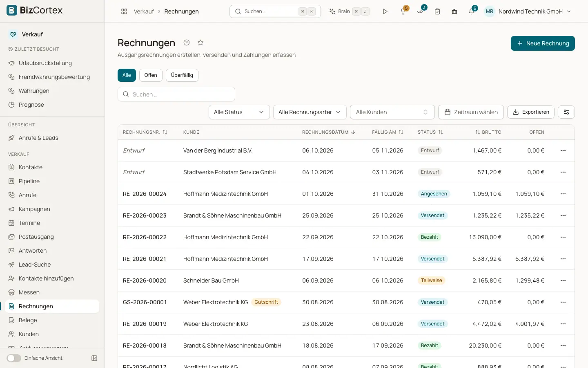Focus the invoice list Suchen field
The height and width of the screenshot is (368, 588).
pyautogui.click(x=176, y=94)
